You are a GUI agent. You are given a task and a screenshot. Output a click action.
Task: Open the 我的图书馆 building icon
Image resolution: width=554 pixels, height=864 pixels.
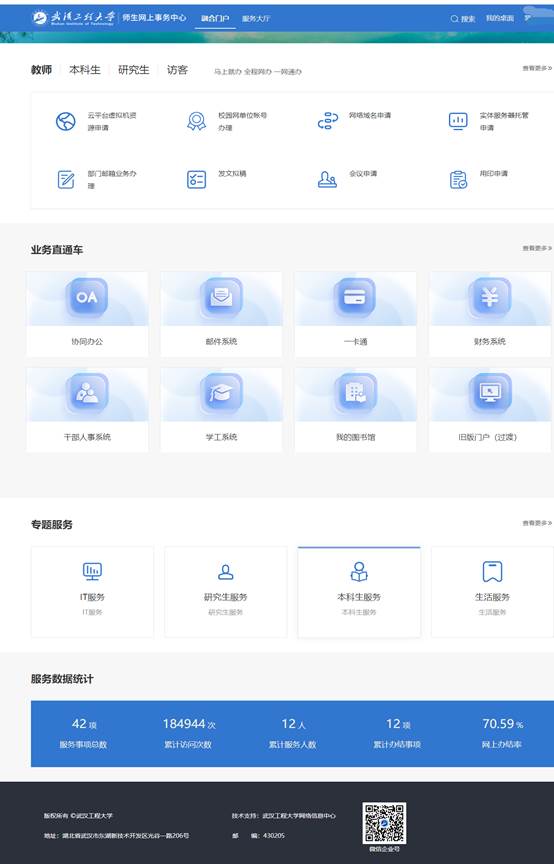356,393
